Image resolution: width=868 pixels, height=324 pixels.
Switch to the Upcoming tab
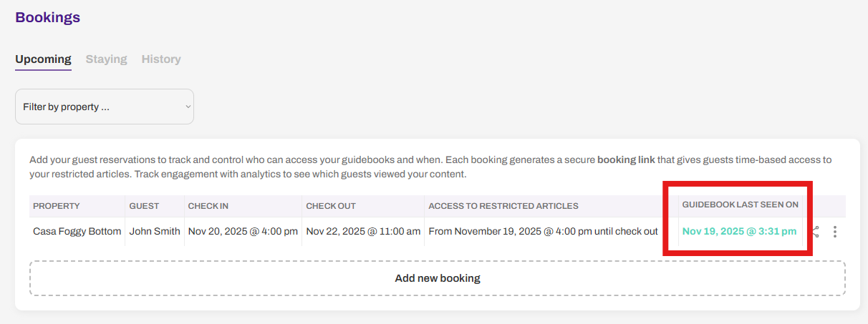[43, 59]
